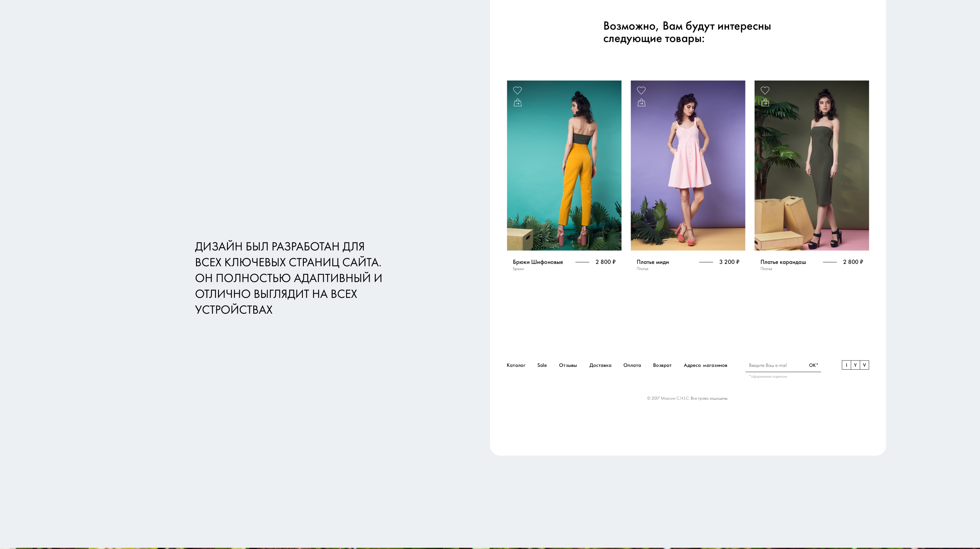Open the I social icon in footer
This screenshot has width=980, height=549.
point(846,365)
